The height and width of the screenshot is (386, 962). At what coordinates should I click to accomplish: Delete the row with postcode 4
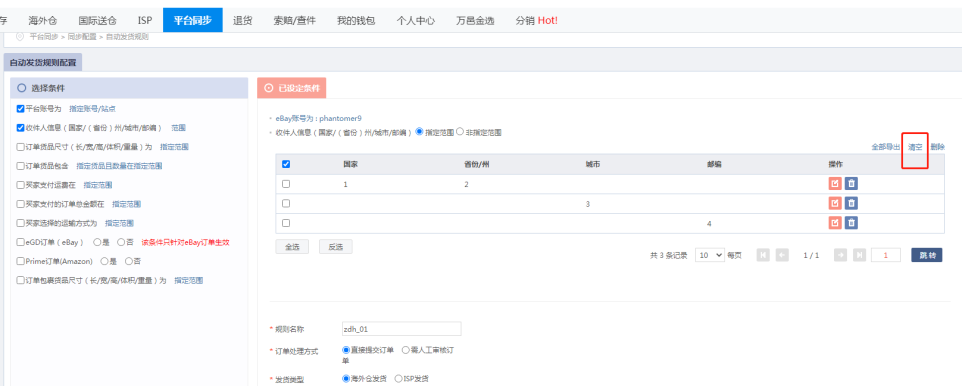coord(851,223)
